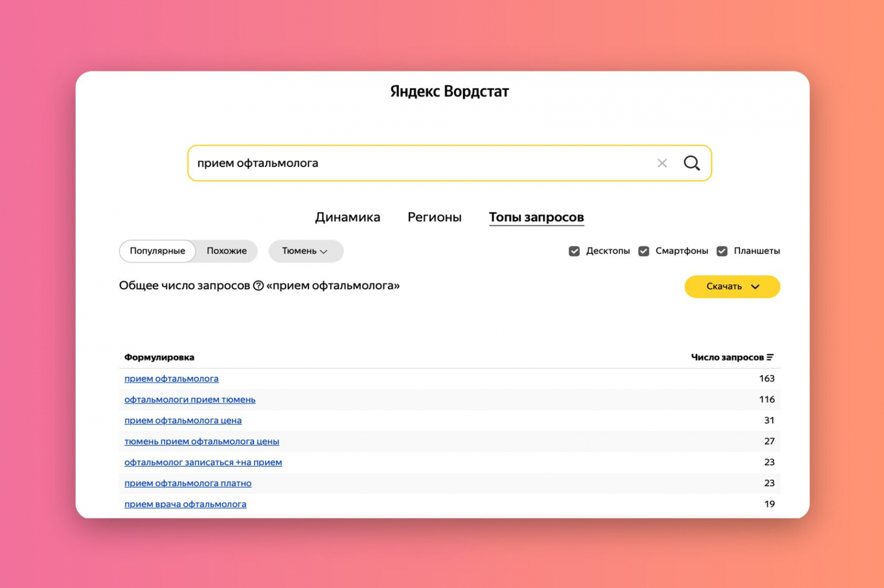The image size is (884, 588).
Task: Open the Тюмень region dropdown
Action: click(x=306, y=251)
